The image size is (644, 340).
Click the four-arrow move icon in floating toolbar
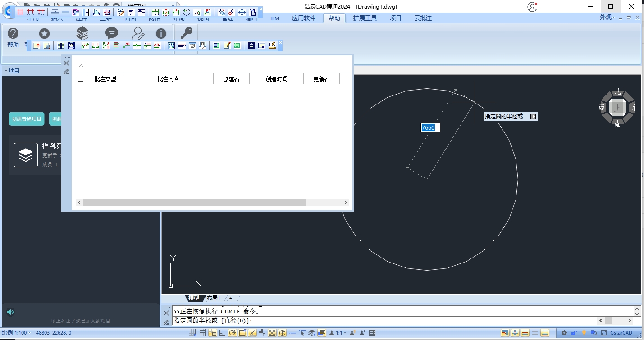[242, 12]
